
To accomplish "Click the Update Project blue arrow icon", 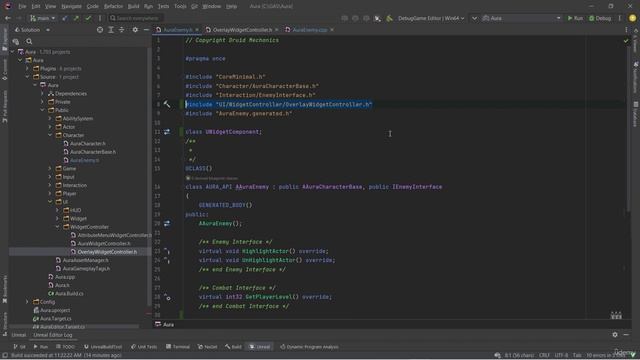I will tap(65, 18).
